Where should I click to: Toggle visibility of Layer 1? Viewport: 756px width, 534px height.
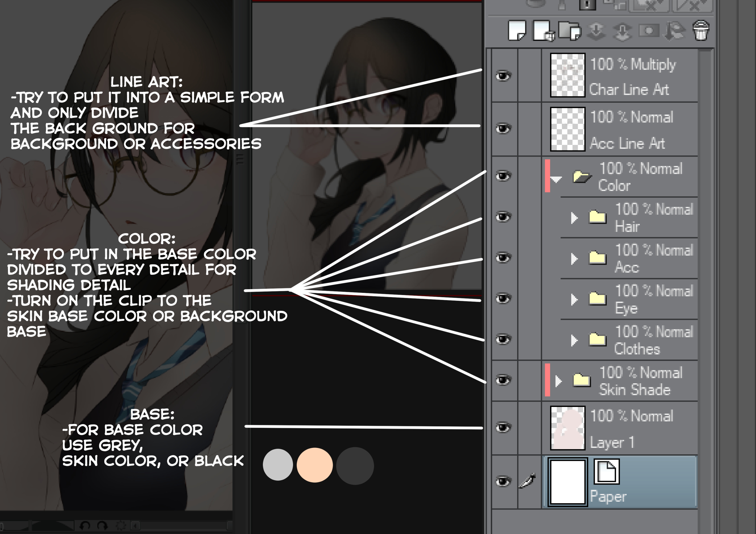503,427
